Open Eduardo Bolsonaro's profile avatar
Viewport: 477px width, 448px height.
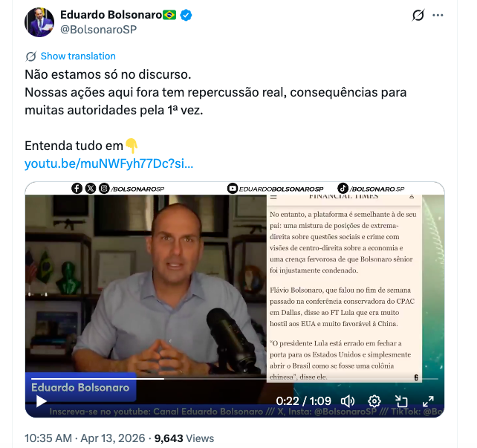[x=39, y=22]
